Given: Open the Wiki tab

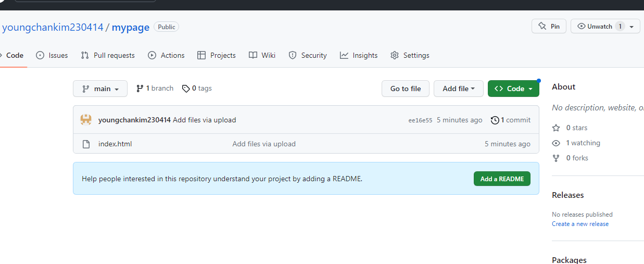Looking at the screenshot, I should coord(262,55).
